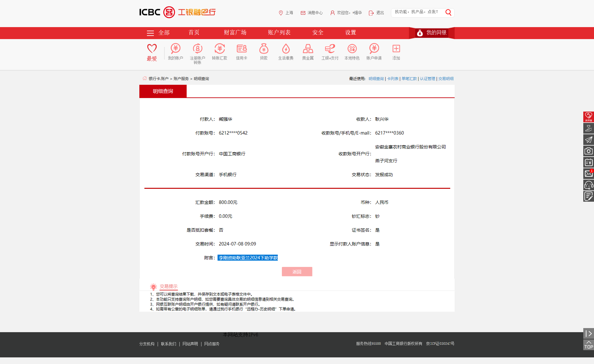Click the 交易提示 heading link
The image size is (594, 364).
click(x=169, y=286)
